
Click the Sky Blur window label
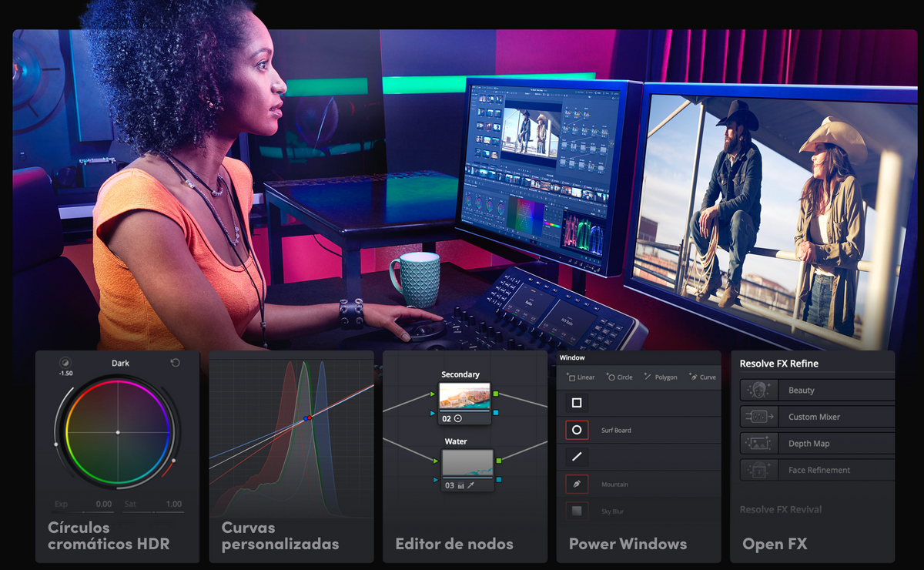[613, 511]
